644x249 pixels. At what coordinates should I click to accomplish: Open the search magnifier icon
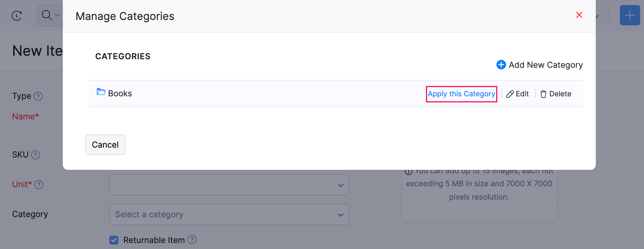47,15
